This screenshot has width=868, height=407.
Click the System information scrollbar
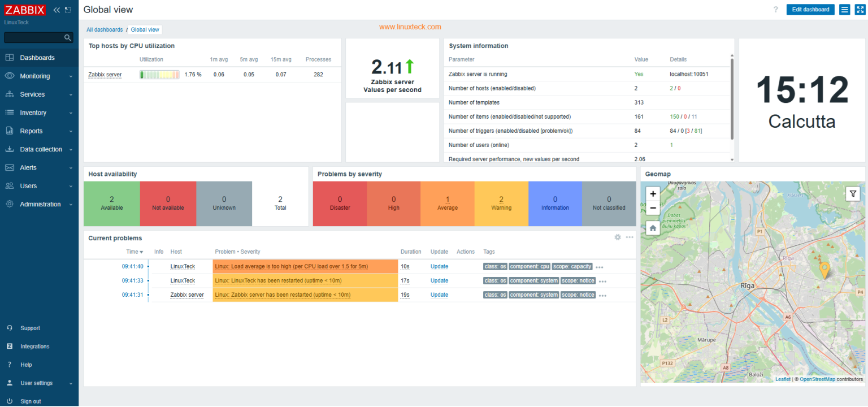[732, 99]
